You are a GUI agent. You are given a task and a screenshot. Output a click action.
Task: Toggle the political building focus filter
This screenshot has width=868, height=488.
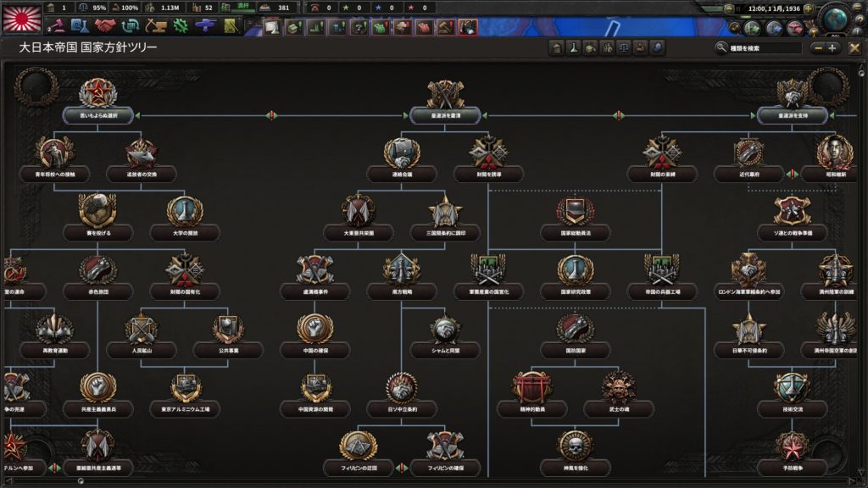557,48
